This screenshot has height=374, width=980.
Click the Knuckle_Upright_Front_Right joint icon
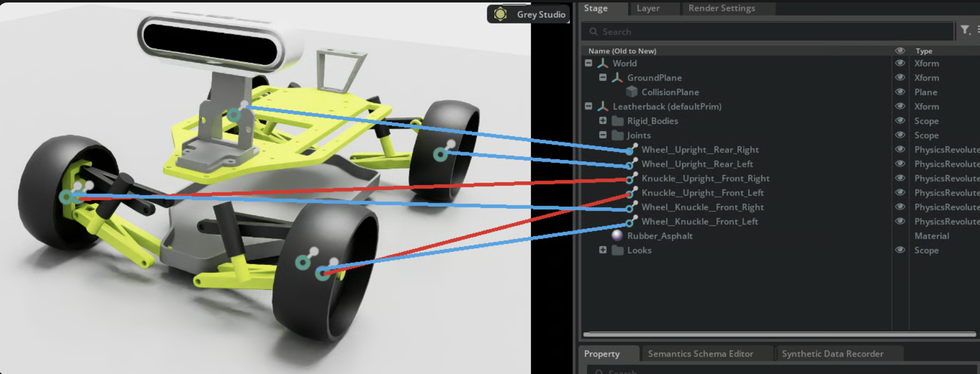point(631,178)
